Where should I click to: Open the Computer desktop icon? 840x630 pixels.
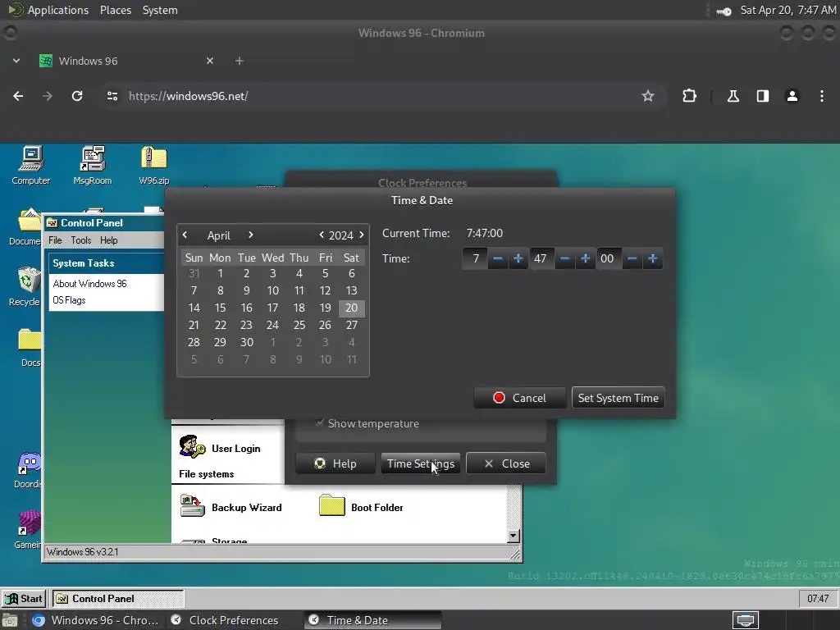pos(31,165)
